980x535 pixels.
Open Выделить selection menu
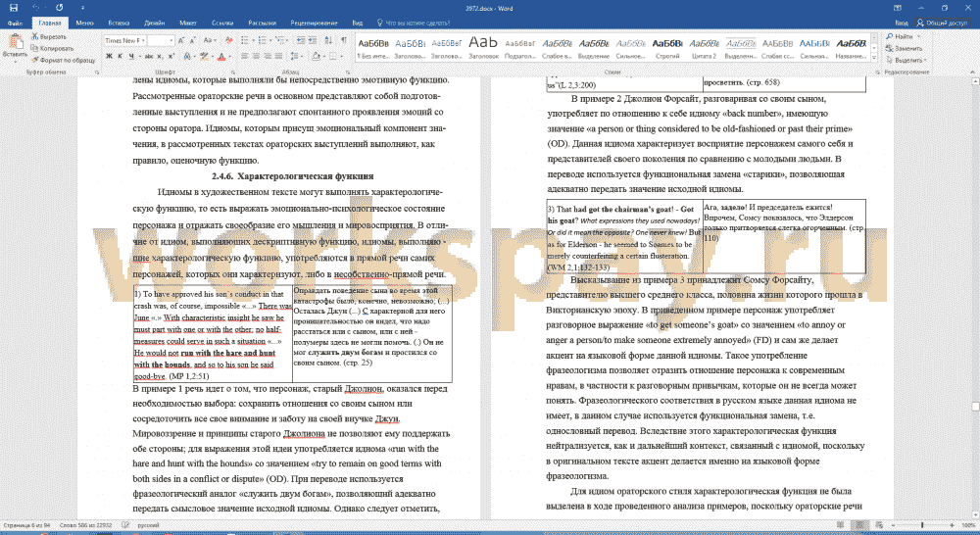[x=906, y=60]
